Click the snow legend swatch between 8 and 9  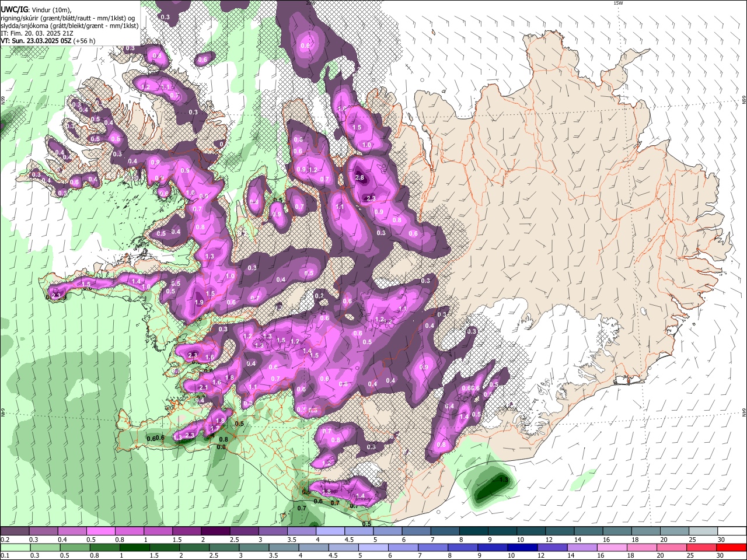point(474,531)
